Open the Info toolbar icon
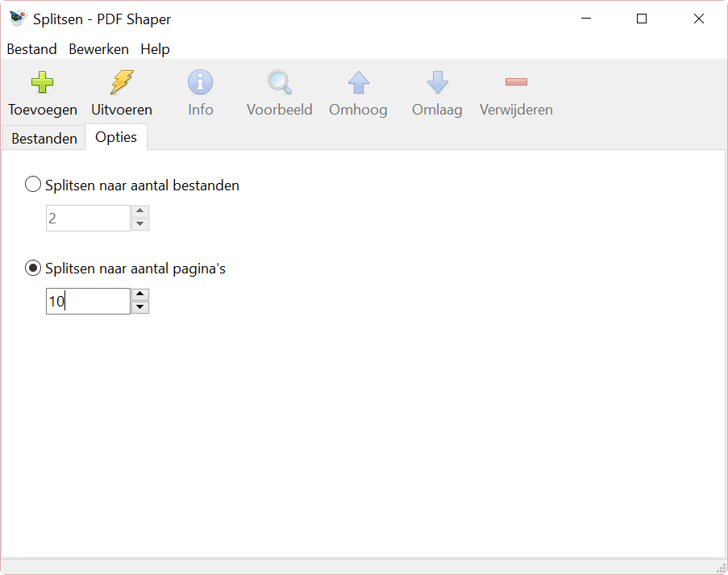728x575 pixels. coord(200,82)
